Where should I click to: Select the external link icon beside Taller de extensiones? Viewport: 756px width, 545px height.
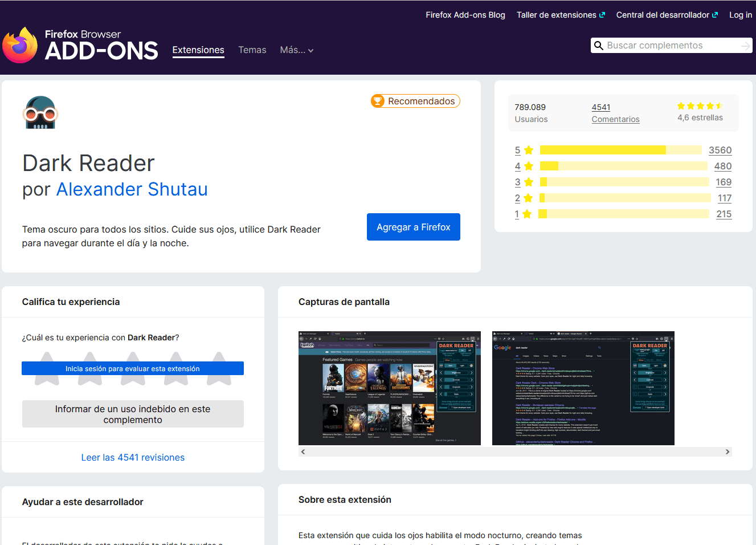[603, 14]
